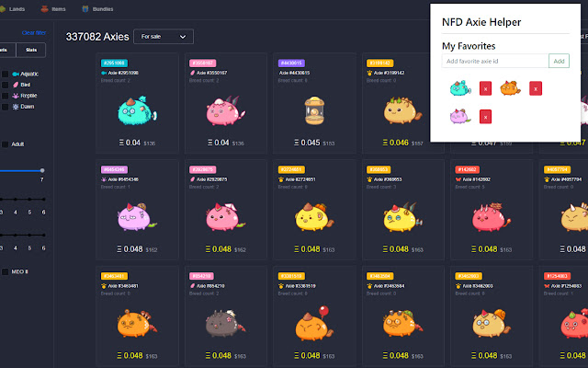
Task: Click the teal #2951098 ID badge
Action: (114, 63)
